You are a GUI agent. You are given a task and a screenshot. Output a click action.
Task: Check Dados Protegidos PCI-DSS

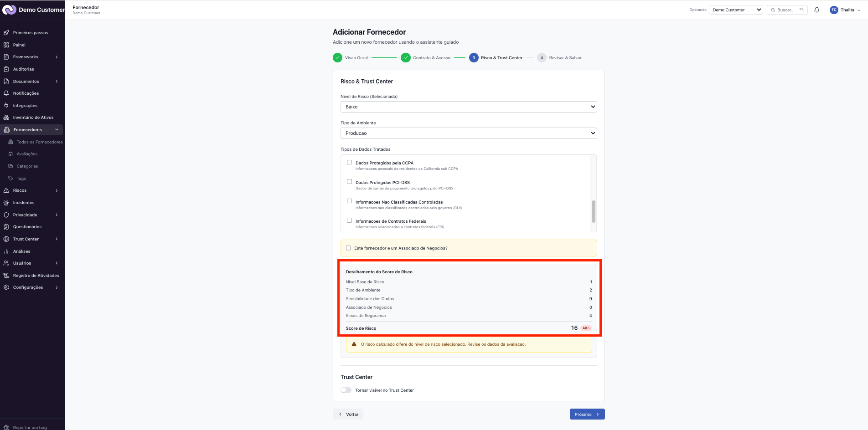349,182
